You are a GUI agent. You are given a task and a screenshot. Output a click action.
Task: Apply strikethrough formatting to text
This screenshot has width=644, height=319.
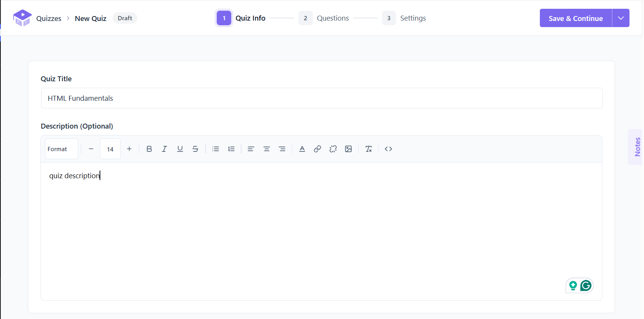195,149
